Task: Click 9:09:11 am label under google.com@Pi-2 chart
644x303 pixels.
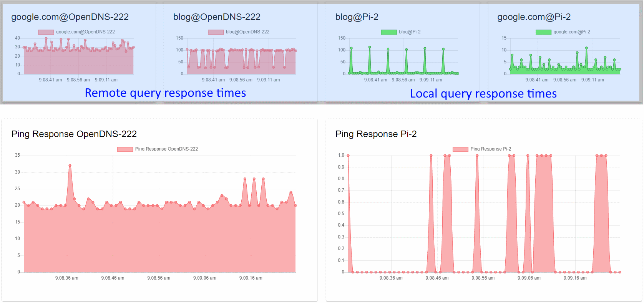Action: pos(593,80)
